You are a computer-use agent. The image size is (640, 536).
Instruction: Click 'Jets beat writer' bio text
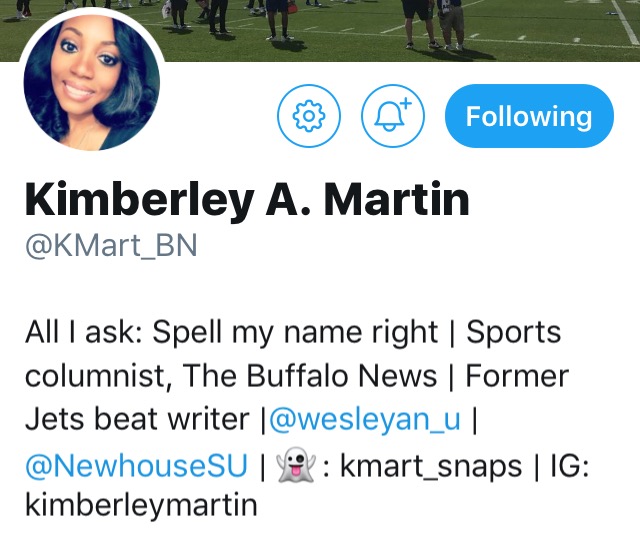click(137, 419)
